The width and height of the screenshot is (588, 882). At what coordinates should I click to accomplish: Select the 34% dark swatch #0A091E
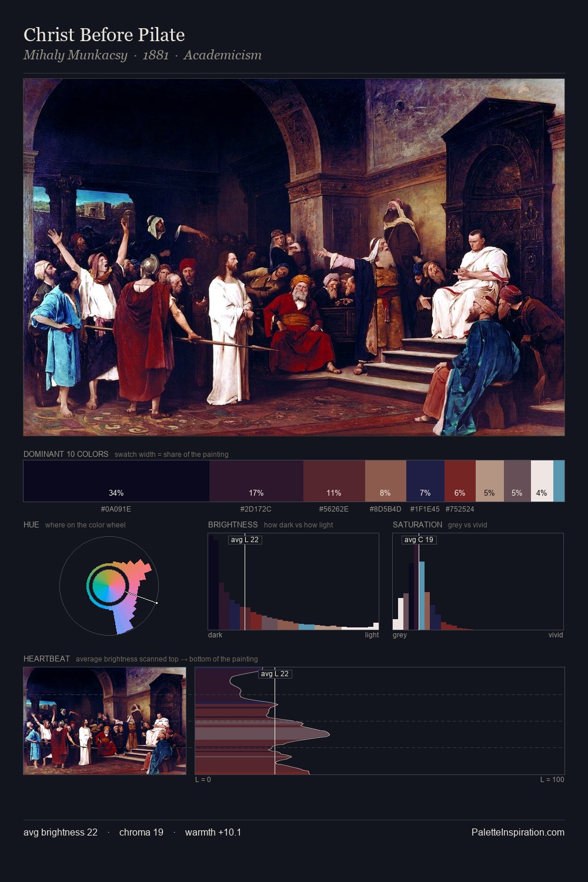click(x=116, y=481)
